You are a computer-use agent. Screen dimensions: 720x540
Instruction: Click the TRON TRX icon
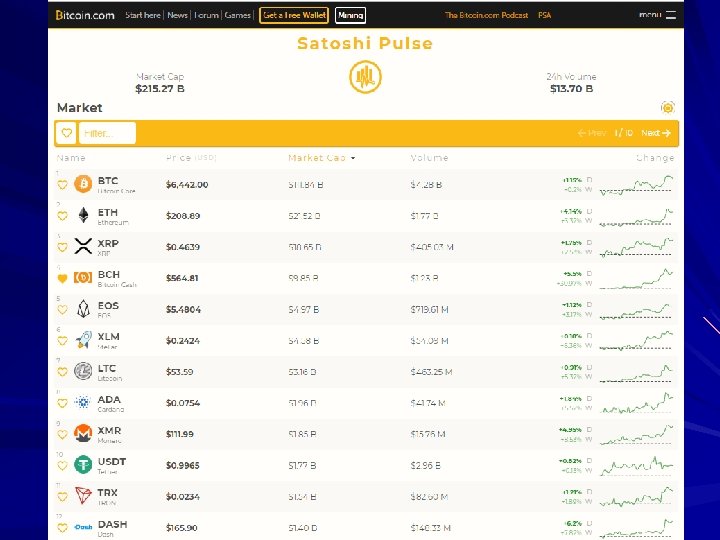pyautogui.click(x=83, y=496)
